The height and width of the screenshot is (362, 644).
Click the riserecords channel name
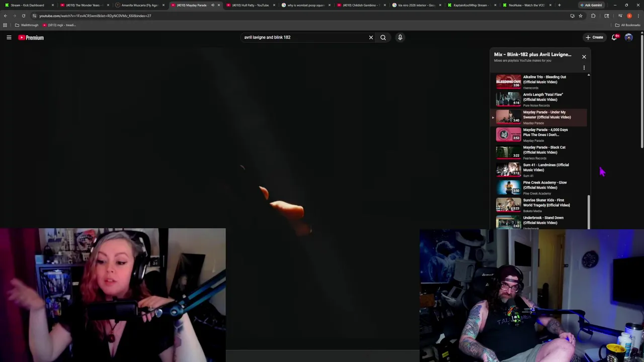pos(530,88)
